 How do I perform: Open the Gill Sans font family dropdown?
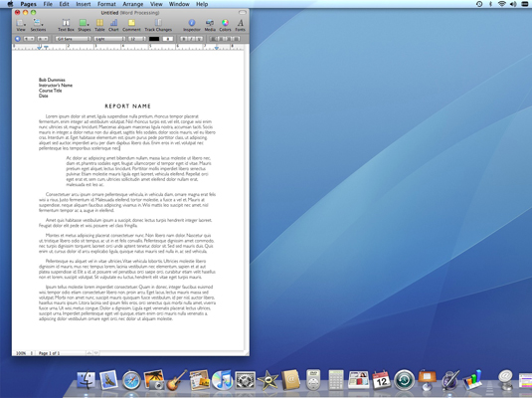(x=73, y=39)
